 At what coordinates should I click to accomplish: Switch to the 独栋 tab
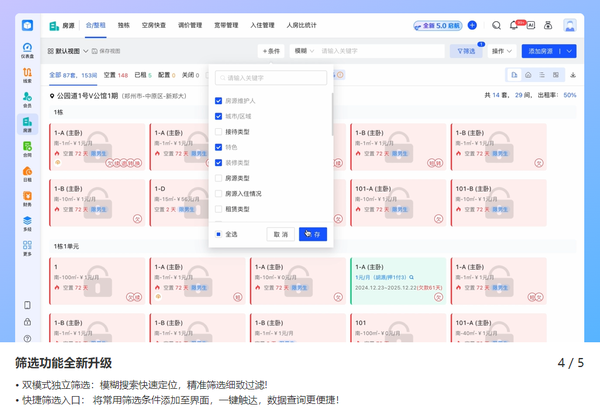(124, 25)
